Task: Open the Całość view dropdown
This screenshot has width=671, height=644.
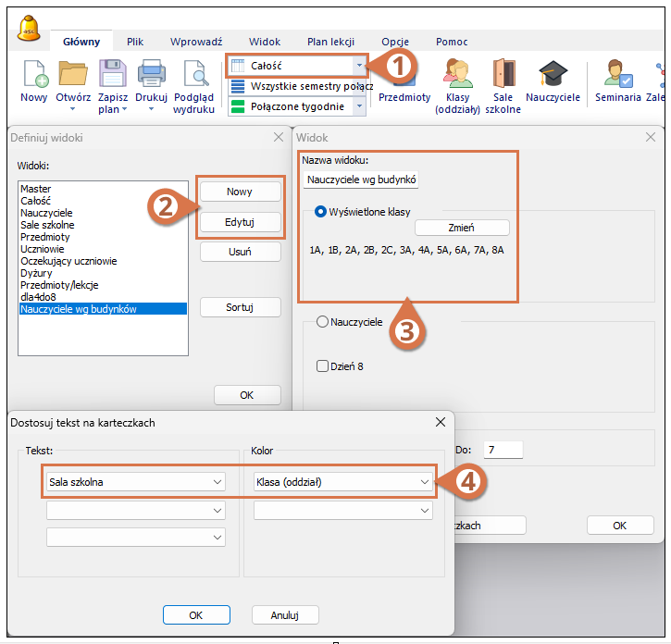Action: tap(359, 66)
